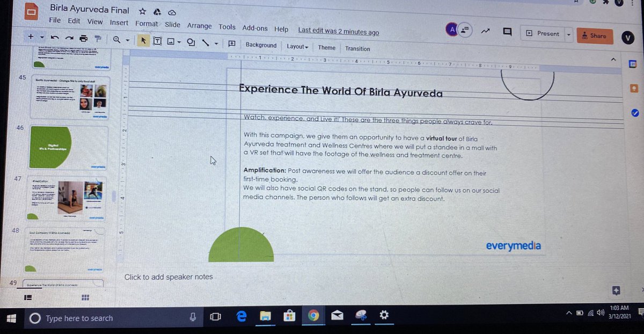
Task: Open the Google Slides home logo
Action: (31, 12)
